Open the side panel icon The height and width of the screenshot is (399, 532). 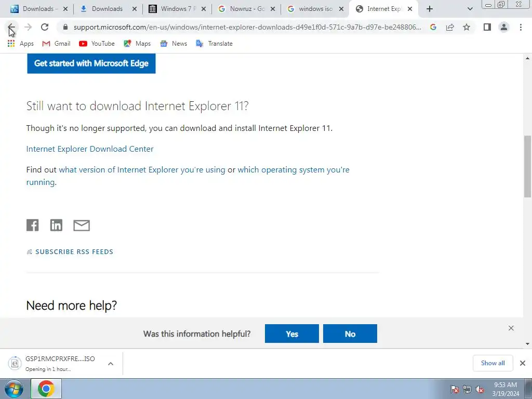[487, 27]
